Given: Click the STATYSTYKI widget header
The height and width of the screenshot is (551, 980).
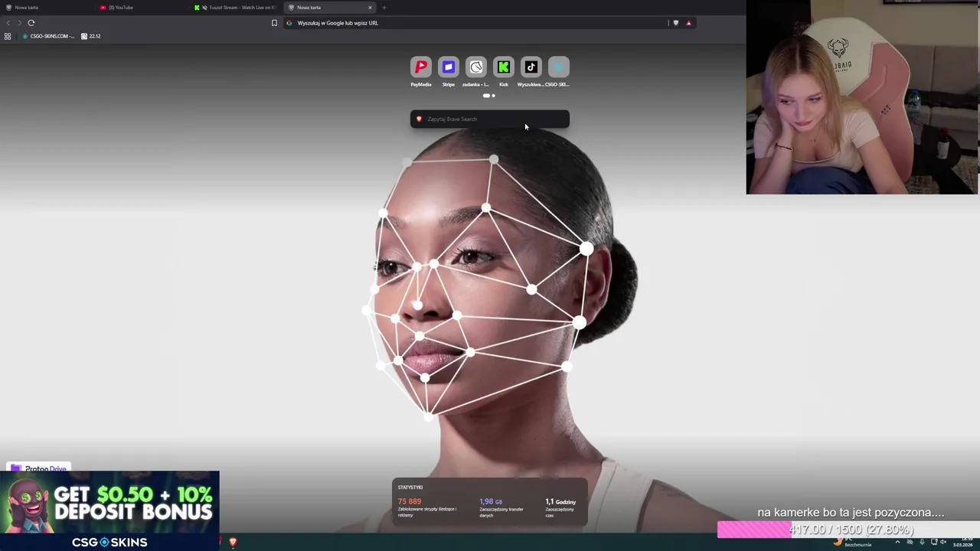Looking at the screenshot, I should [x=410, y=487].
